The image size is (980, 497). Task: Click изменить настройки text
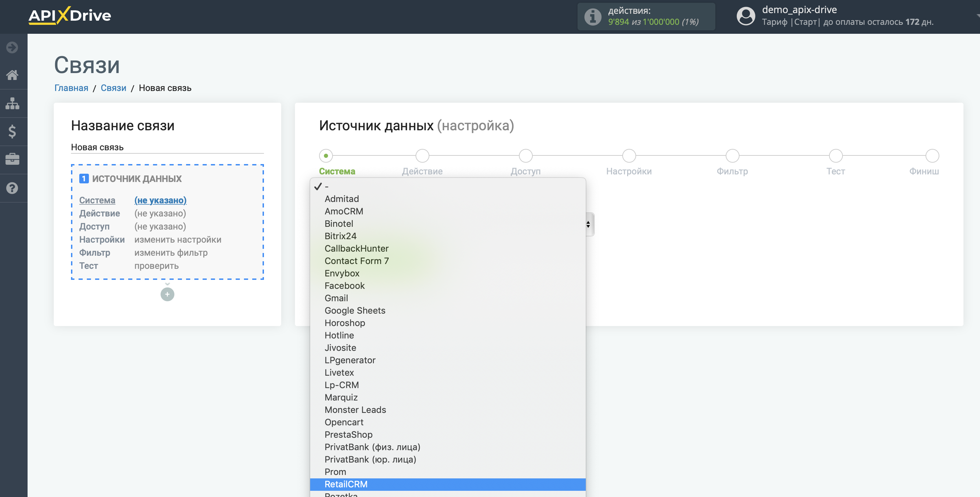pos(178,240)
